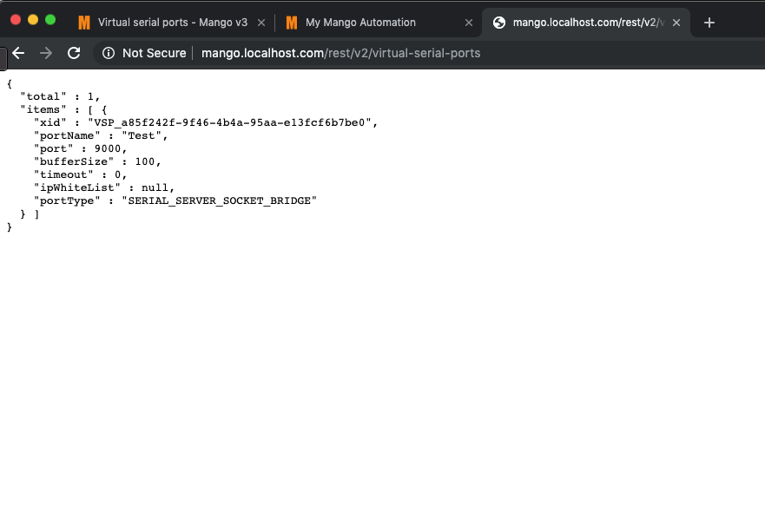Click the forward navigation arrow

pyautogui.click(x=46, y=53)
